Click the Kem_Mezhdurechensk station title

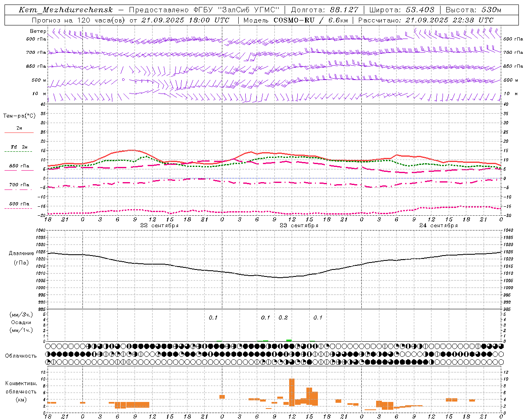[66, 10]
